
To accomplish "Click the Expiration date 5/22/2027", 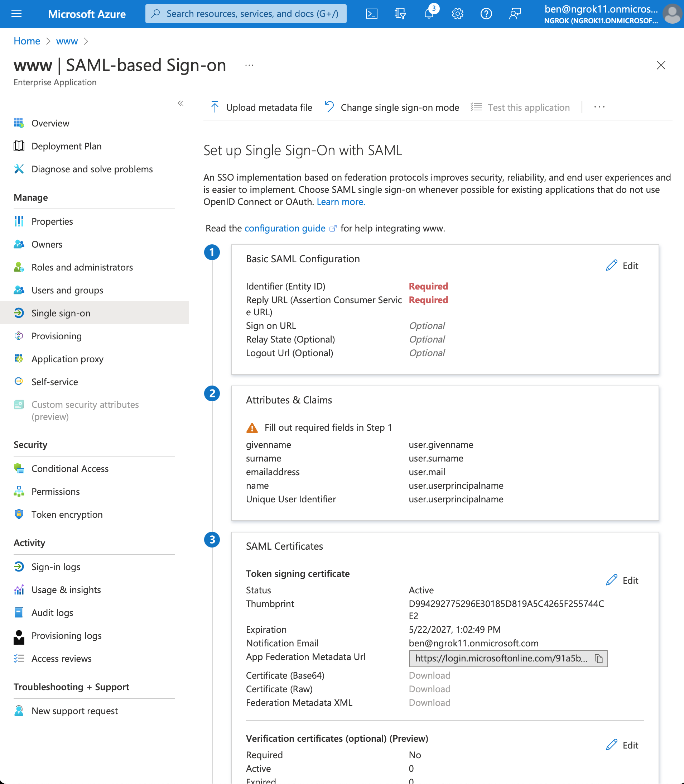I will point(454,629).
